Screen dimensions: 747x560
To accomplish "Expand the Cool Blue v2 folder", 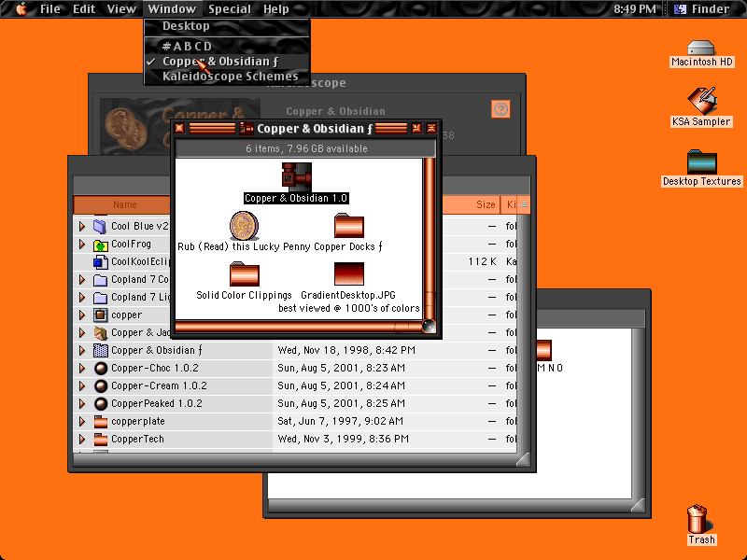I will 82,226.
